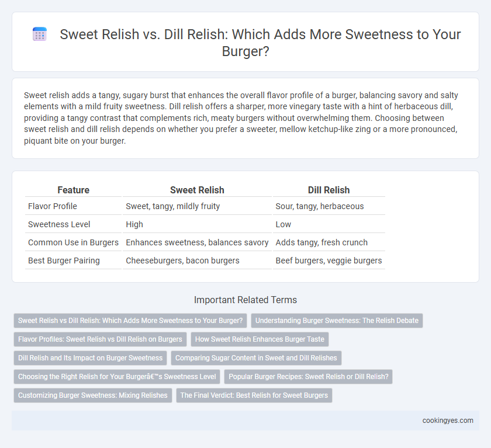The width and height of the screenshot is (491, 448).
Task: Select 'Customizing Burger Sweetness: Mixing Relishes' tag
Action: click(93, 395)
